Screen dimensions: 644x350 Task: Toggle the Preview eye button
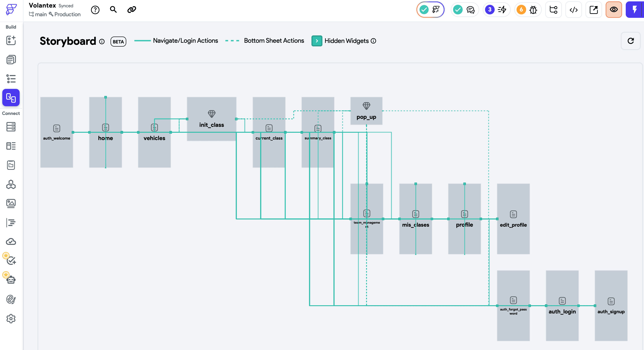click(613, 10)
